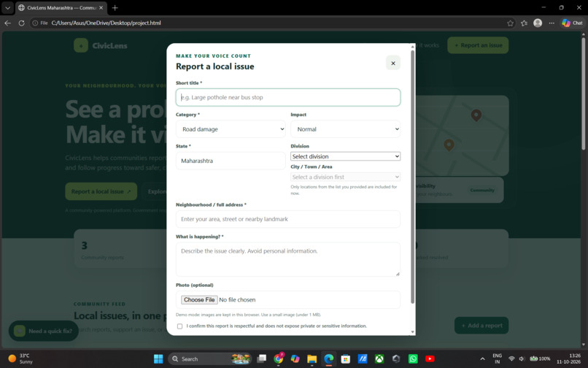Screen dimensions: 588x368
Task: Click the Report a local issue hero button
Action: (101, 191)
